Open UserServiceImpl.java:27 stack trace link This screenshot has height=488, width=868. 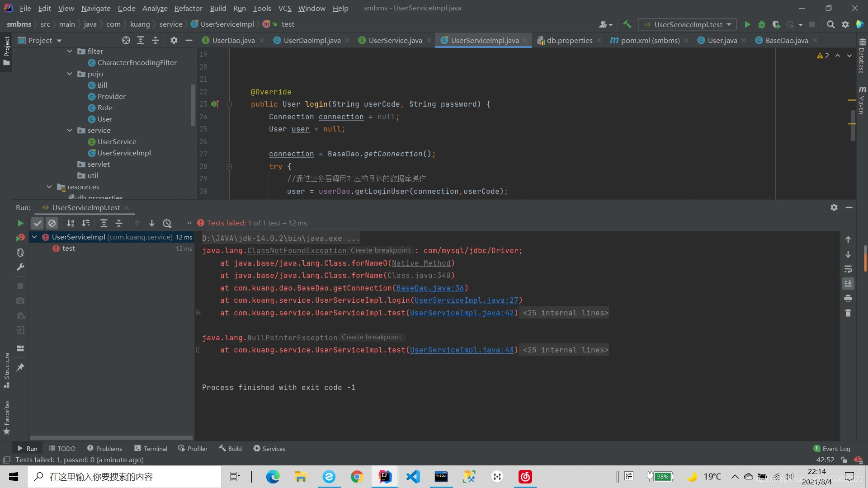coord(466,300)
